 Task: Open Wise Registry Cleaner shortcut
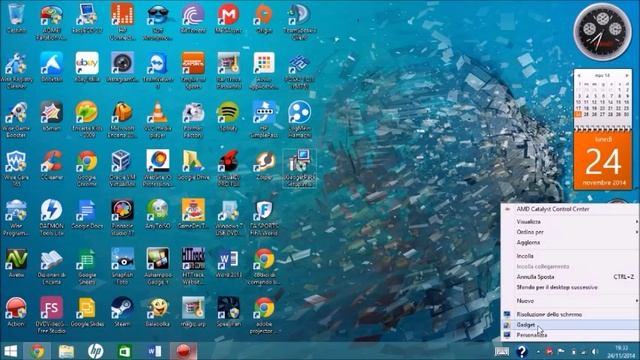pyautogui.click(x=16, y=70)
